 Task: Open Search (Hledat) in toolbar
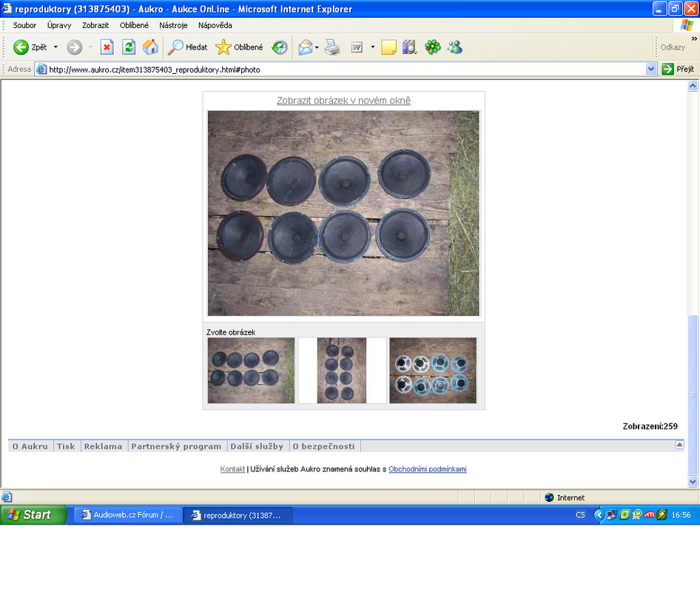187,47
